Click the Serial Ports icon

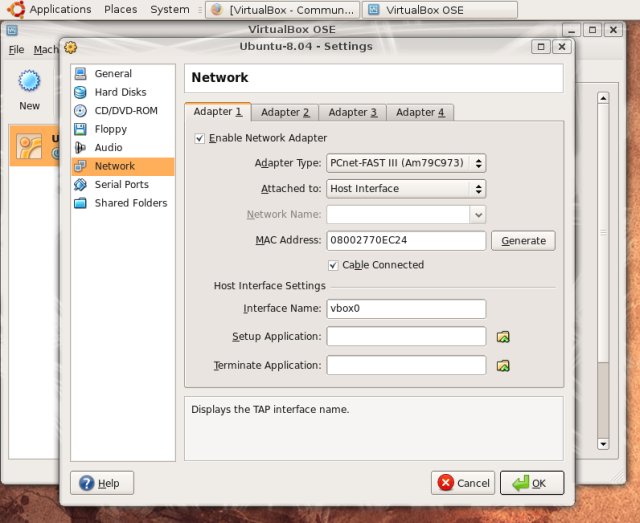click(80, 185)
